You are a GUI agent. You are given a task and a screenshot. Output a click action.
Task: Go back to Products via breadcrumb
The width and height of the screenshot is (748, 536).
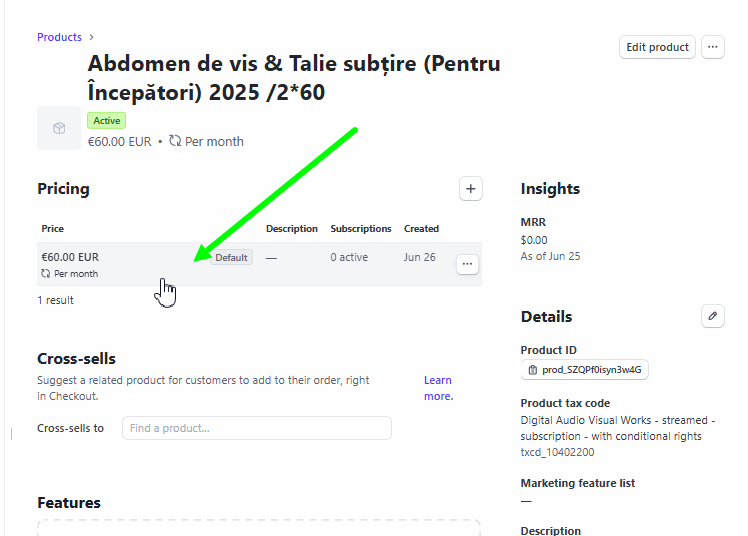pos(59,37)
